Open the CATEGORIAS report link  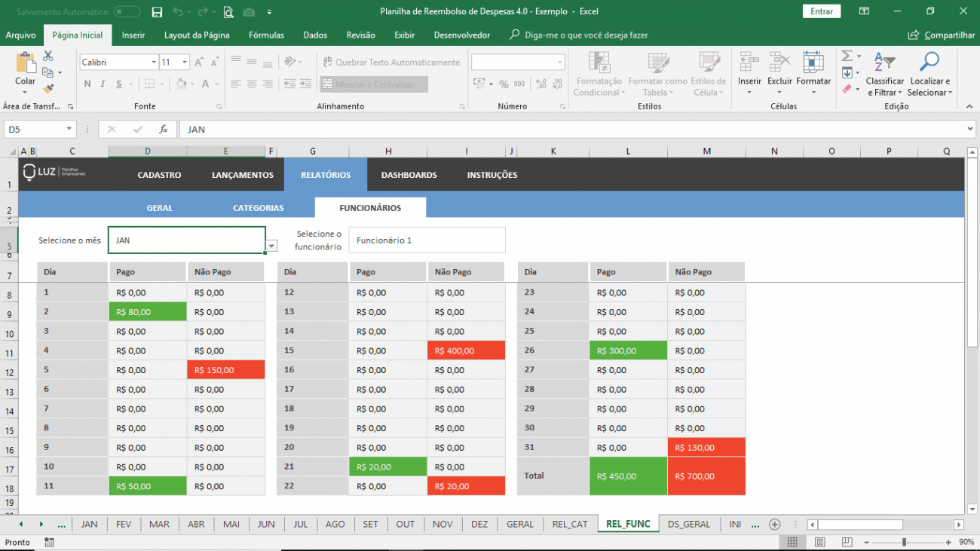(258, 208)
